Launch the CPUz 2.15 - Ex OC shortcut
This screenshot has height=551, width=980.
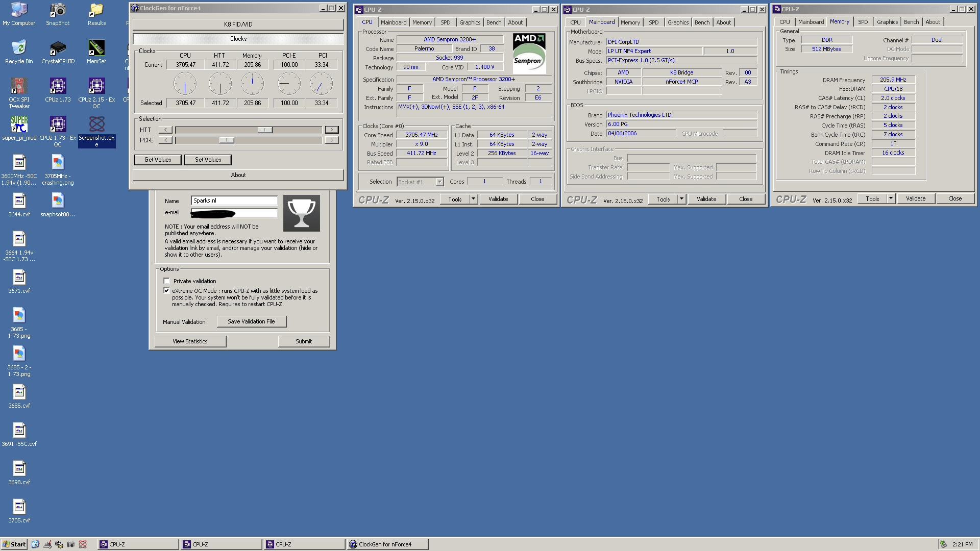[x=96, y=93]
